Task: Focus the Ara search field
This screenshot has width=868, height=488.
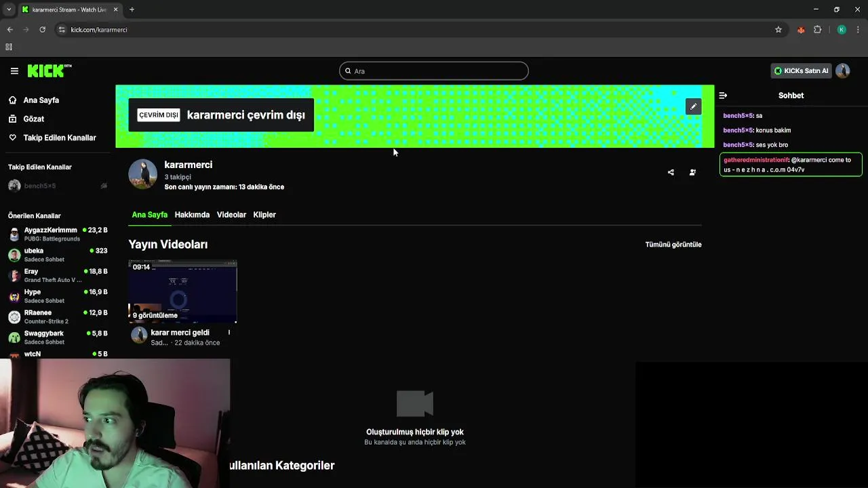Action: tap(434, 71)
